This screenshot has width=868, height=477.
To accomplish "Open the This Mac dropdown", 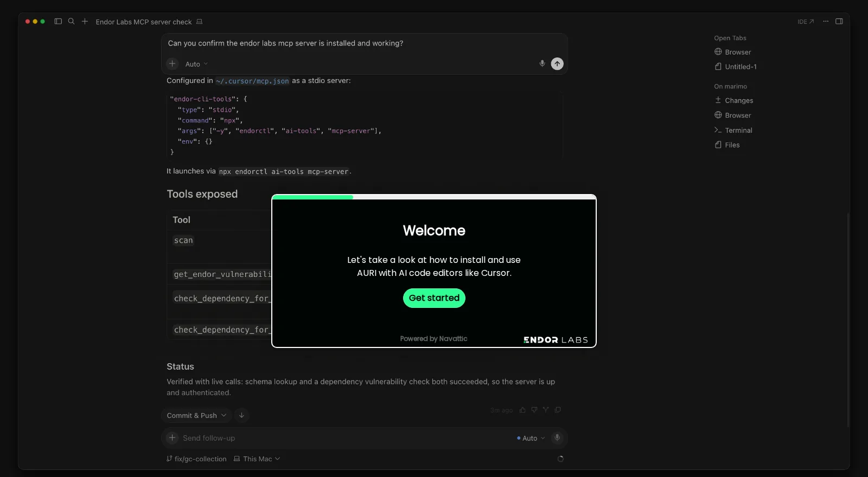I will (257, 459).
